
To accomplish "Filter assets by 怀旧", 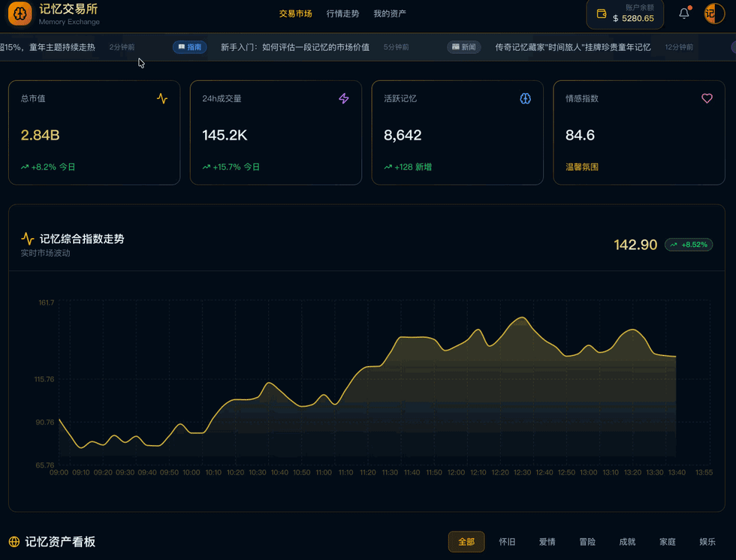I will pyautogui.click(x=507, y=542).
